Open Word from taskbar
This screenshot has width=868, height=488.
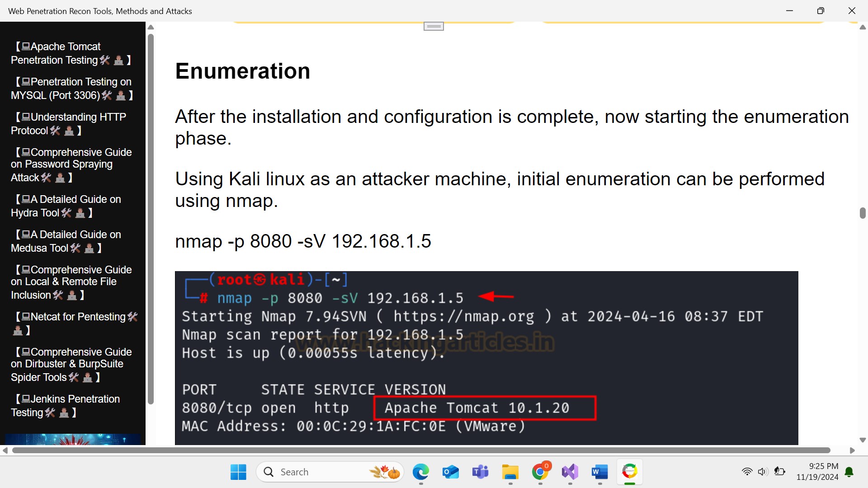[x=599, y=472]
